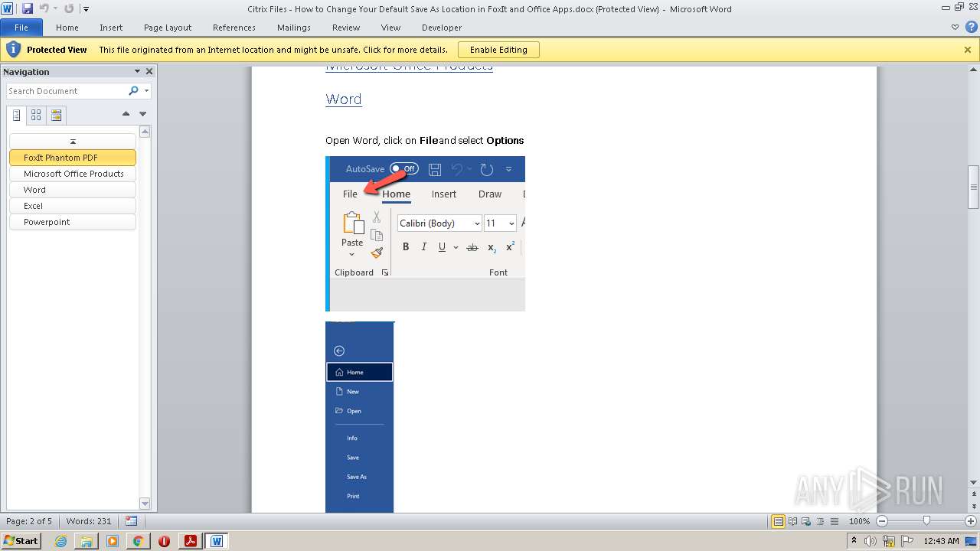Click the Redo icon in the title bar
The height and width of the screenshot is (551, 980).
click(x=69, y=8)
